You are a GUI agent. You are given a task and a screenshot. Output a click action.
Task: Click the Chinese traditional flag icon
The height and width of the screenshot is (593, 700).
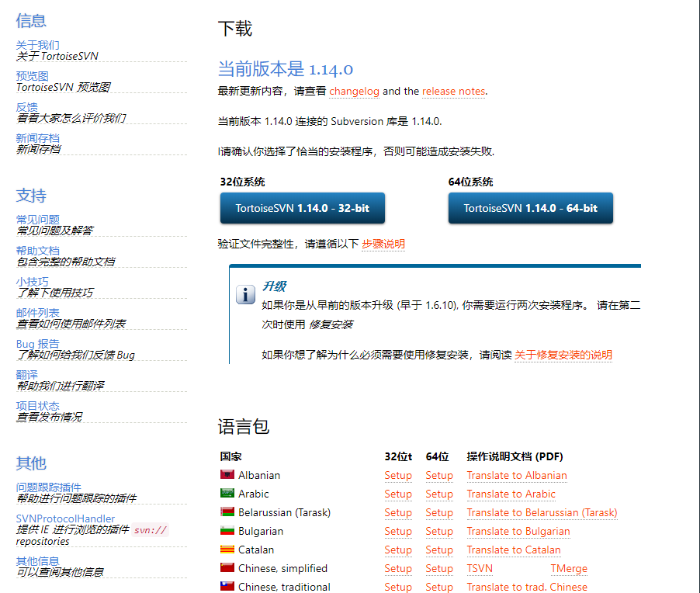click(227, 586)
